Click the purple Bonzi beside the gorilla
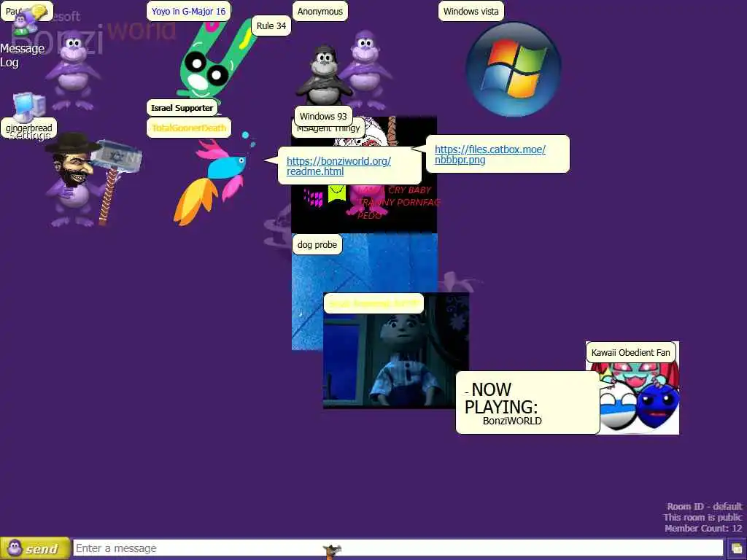This screenshot has height=560, width=747. tap(367, 69)
